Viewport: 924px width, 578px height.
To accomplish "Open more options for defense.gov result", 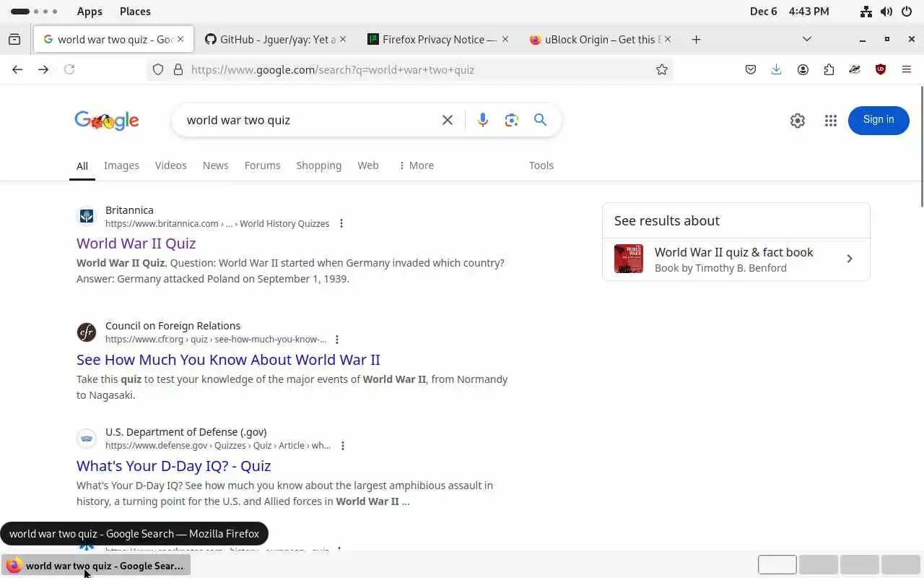I will click(x=343, y=445).
